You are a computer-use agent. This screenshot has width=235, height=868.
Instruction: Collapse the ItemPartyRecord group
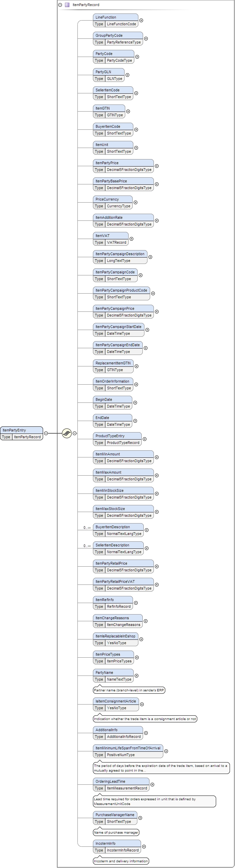[x=60, y=5]
